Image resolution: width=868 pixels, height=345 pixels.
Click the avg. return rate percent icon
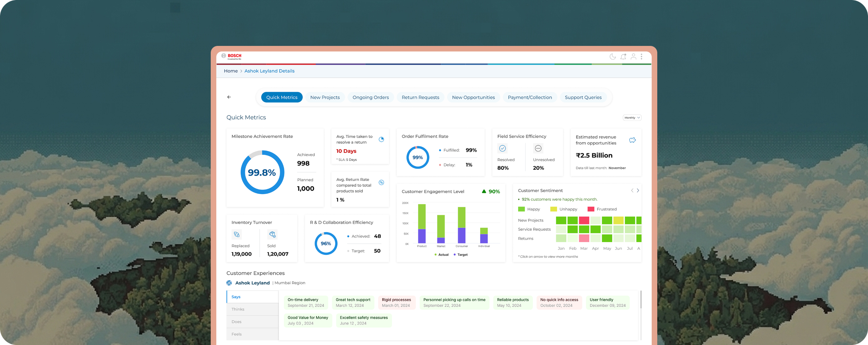click(x=381, y=183)
